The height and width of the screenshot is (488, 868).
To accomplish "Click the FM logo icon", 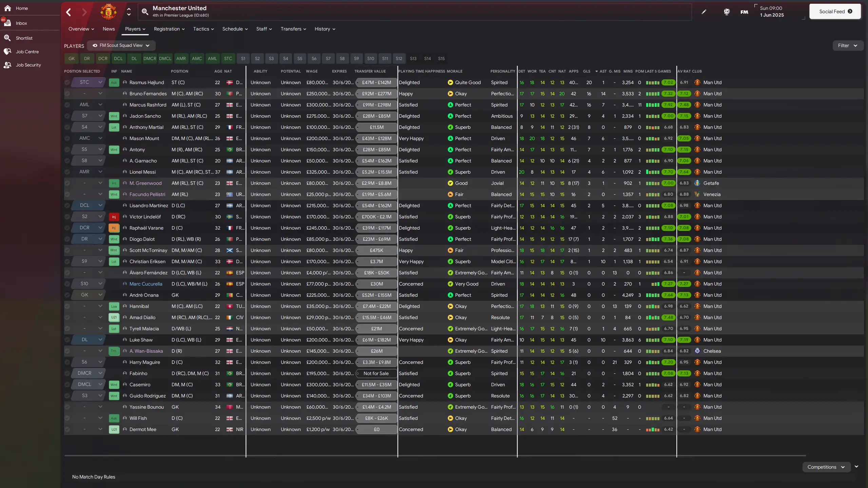I will (744, 12).
